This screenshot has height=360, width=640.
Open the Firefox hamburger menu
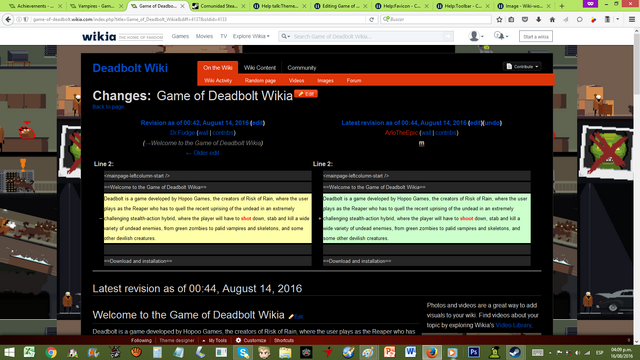click(632, 19)
